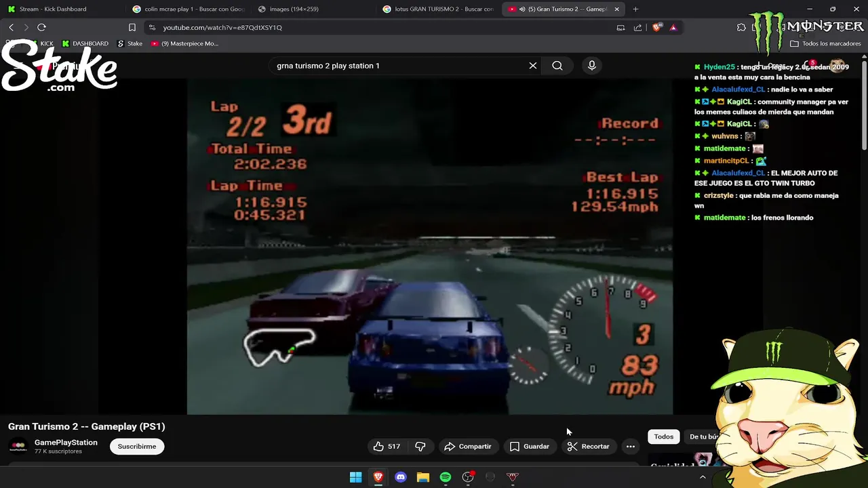The height and width of the screenshot is (488, 868).
Task: Open the extensions puzzle-piece icon
Action: [x=741, y=28]
